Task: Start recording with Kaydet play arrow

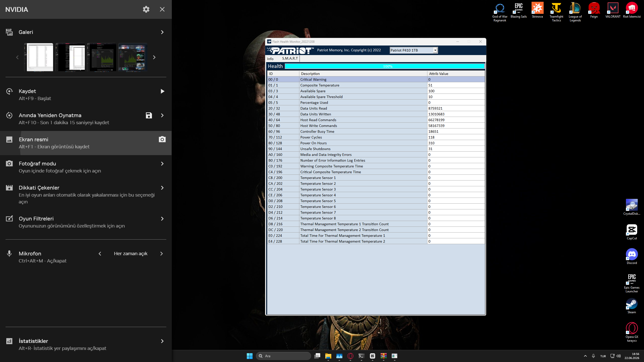Action: pos(162,91)
